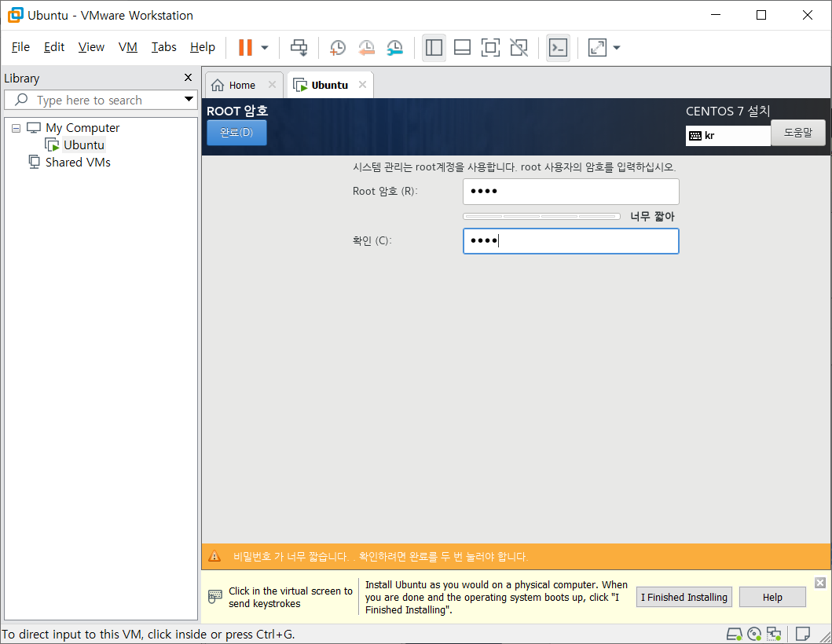The width and height of the screenshot is (832, 644).
Task: Click the warning triangle icon
Action: click(x=214, y=556)
